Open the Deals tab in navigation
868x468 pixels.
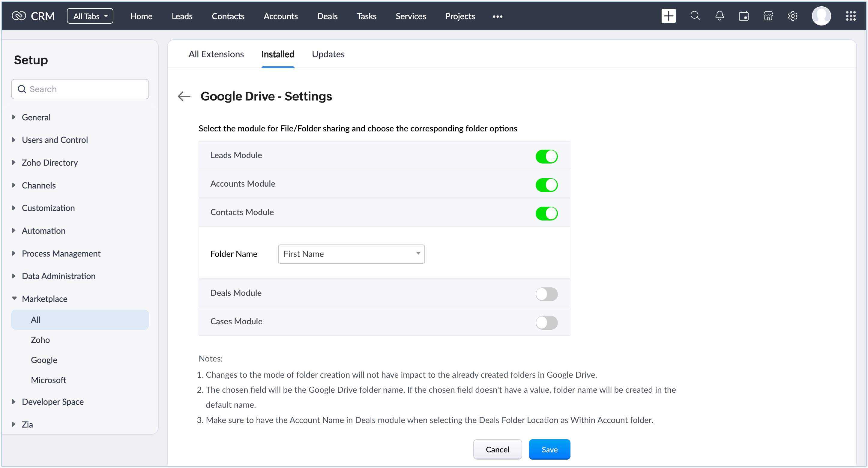pyautogui.click(x=327, y=16)
